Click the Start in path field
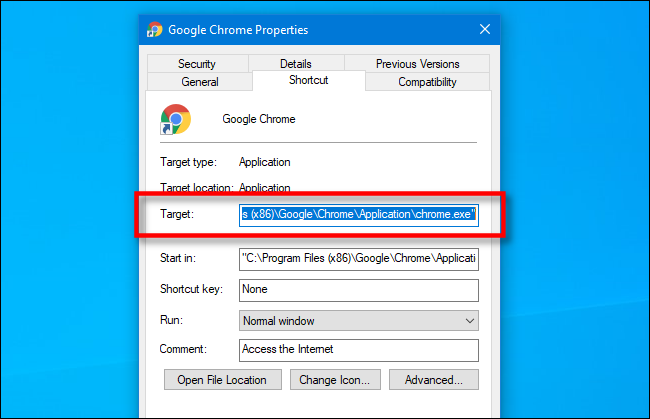Screen dimensions: 650x419 [x=359, y=259]
